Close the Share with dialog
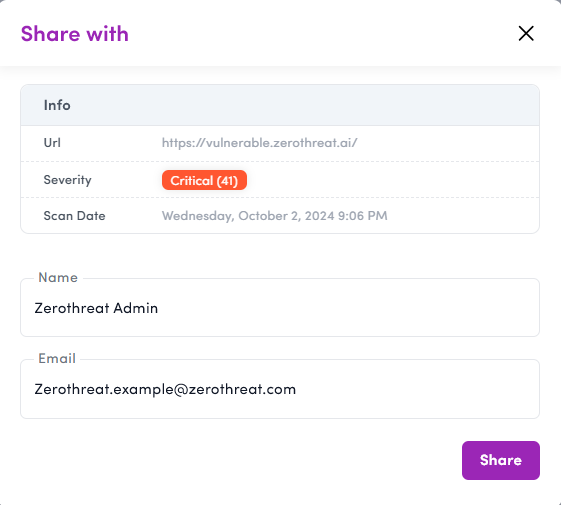561x505 pixels. 526,34
